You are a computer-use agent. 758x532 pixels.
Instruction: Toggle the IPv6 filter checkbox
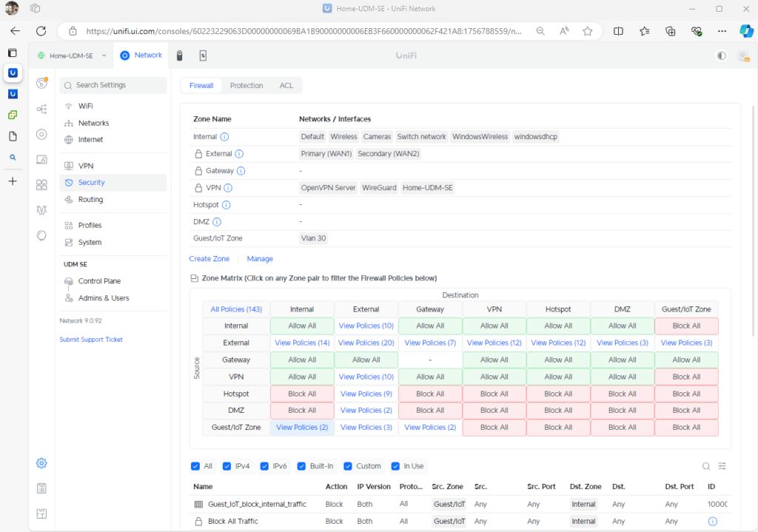pos(264,466)
